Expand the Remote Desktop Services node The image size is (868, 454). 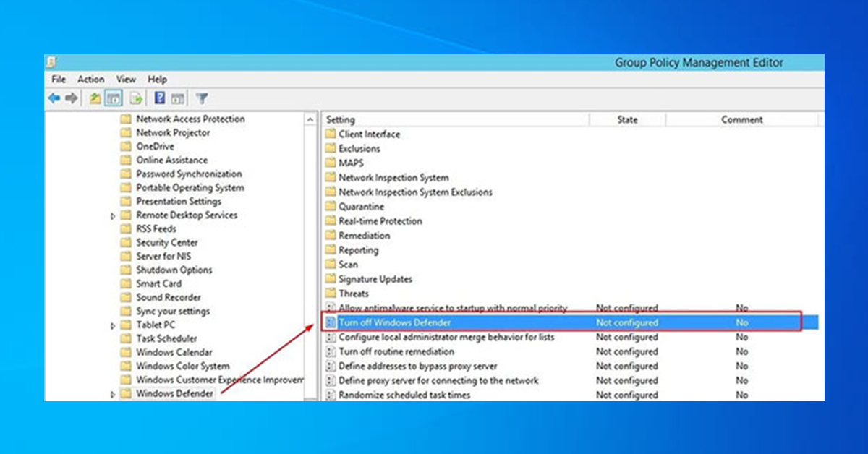tap(112, 215)
